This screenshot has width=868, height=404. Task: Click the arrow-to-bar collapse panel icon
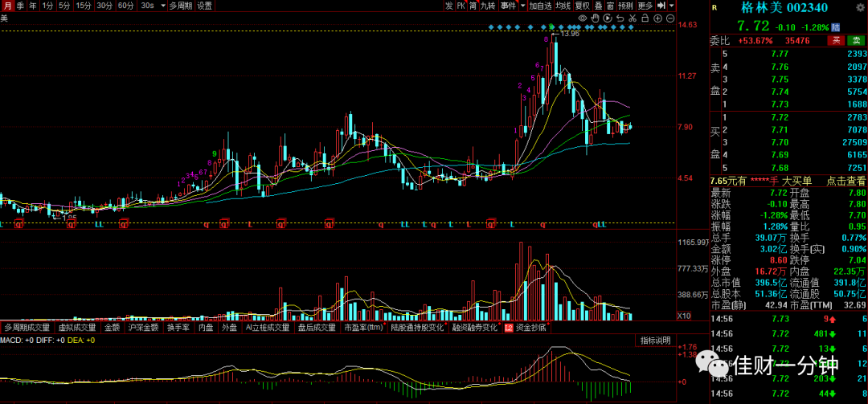661,6
